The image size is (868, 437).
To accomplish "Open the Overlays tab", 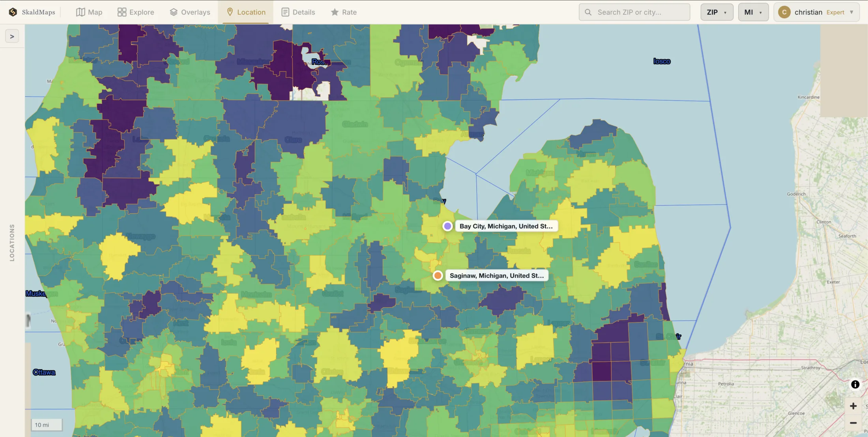I will pyautogui.click(x=190, y=12).
